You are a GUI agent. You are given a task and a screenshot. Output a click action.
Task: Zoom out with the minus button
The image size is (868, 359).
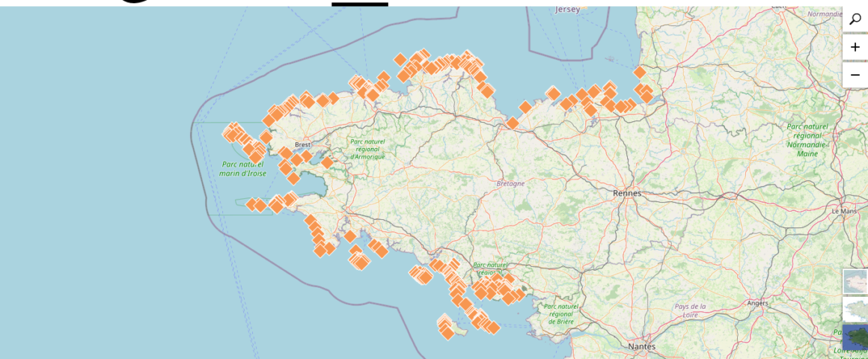pyautogui.click(x=855, y=75)
